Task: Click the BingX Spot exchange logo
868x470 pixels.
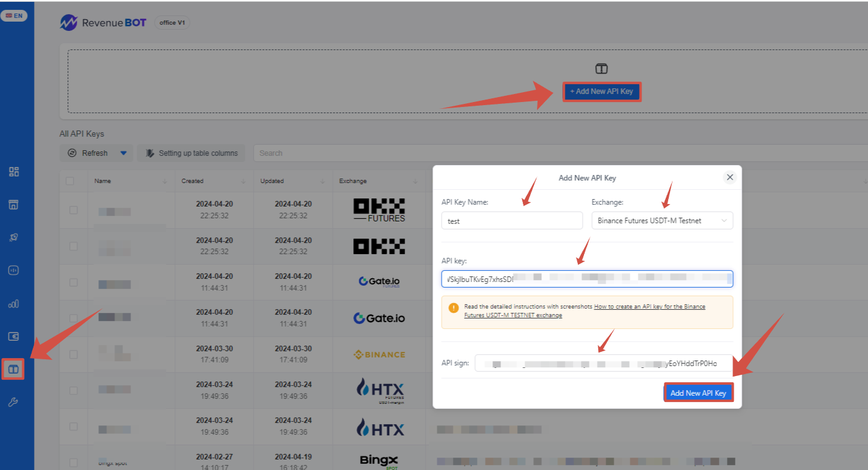Action: (379, 461)
